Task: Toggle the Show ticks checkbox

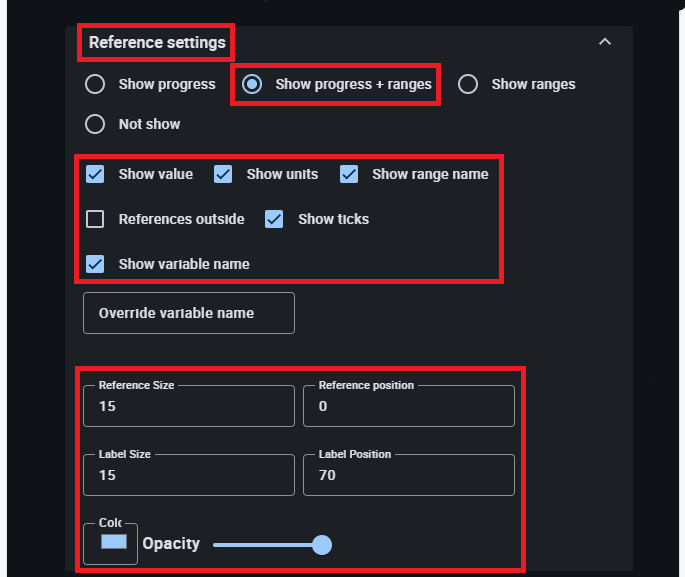Action: click(x=275, y=219)
